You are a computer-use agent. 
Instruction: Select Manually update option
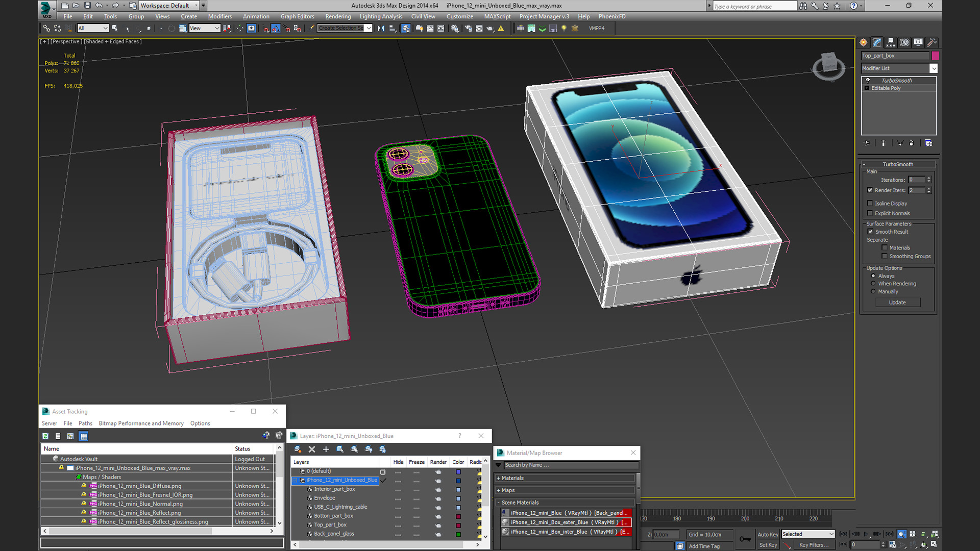pyautogui.click(x=873, y=292)
